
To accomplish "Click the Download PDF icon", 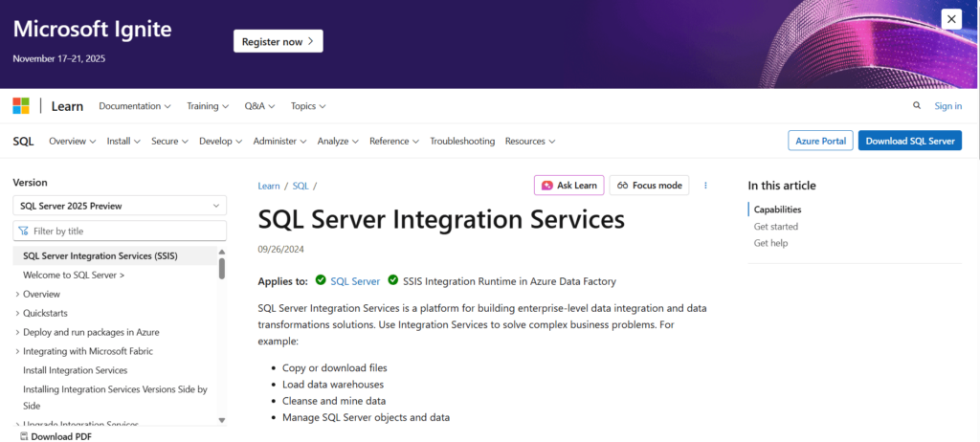I will click(24, 436).
